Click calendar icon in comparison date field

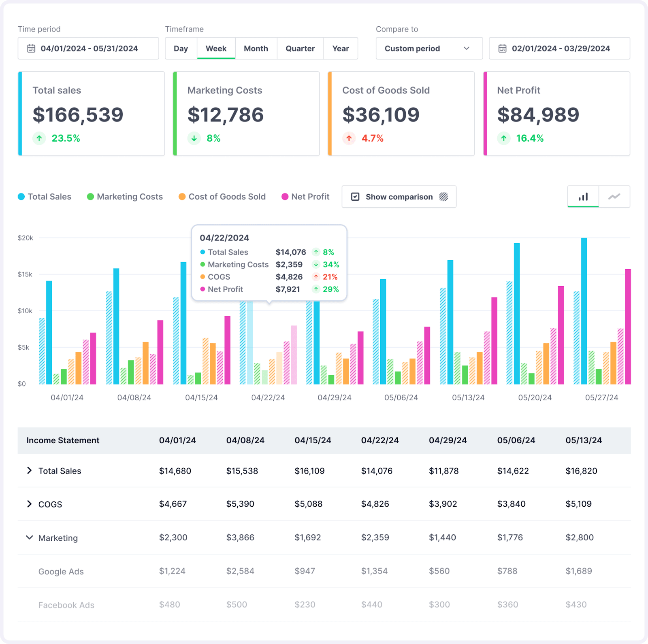(502, 49)
